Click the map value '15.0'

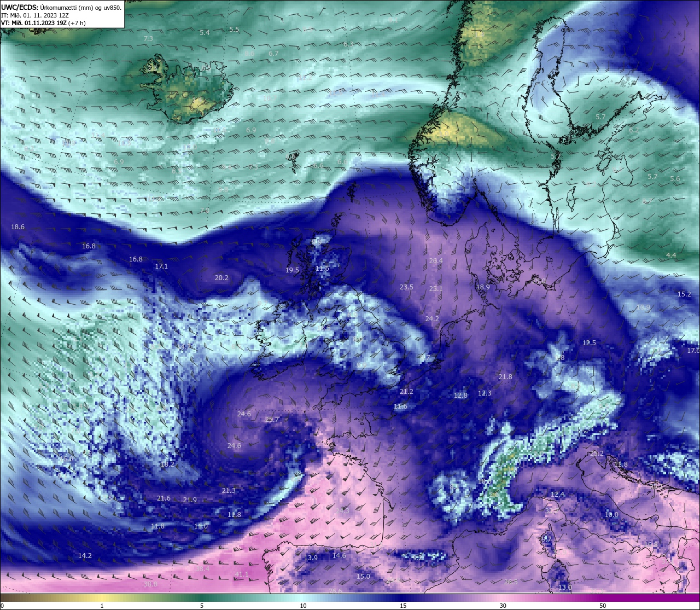[363, 577]
